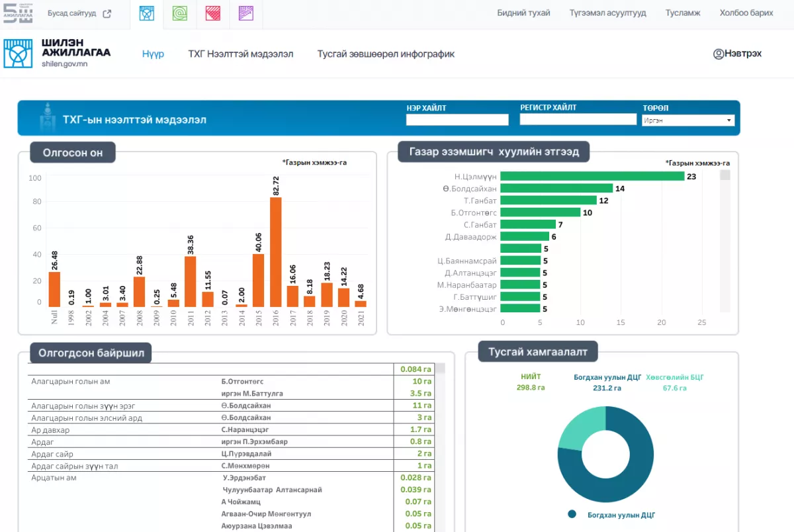Click the Д.Алтанцэцэг label in owner chart
The image size is (794, 532).
pos(470,273)
